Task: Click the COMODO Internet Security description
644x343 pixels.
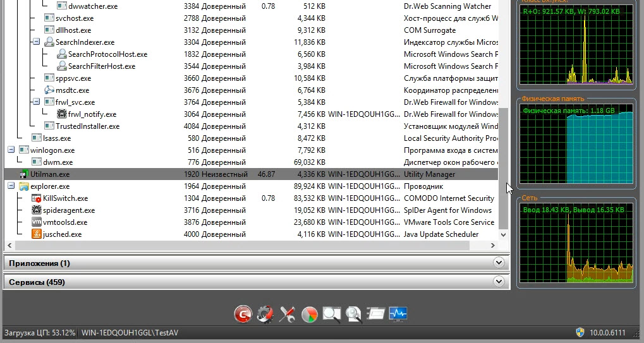Action: pos(449,198)
